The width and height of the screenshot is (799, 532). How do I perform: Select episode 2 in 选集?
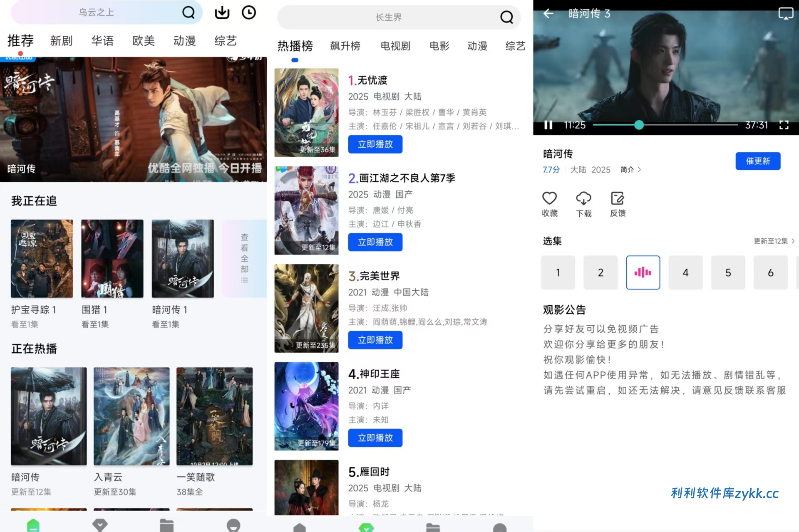pyautogui.click(x=600, y=272)
